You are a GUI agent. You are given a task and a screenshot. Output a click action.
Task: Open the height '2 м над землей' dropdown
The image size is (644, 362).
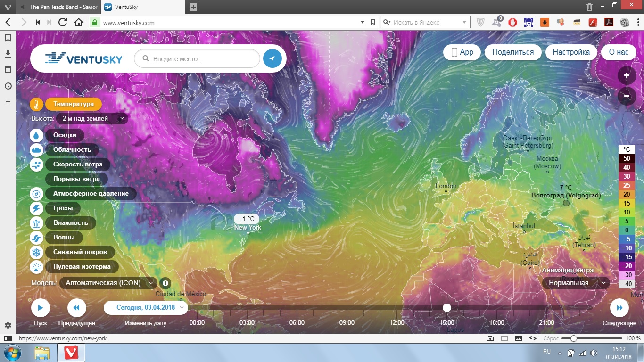point(92,119)
